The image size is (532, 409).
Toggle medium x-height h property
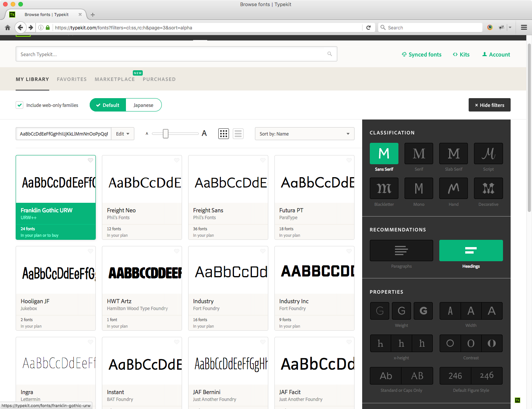(401, 343)
